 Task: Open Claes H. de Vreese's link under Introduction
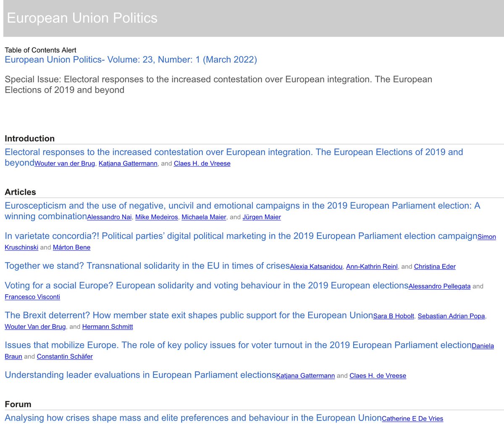click(x=202, y=164)
